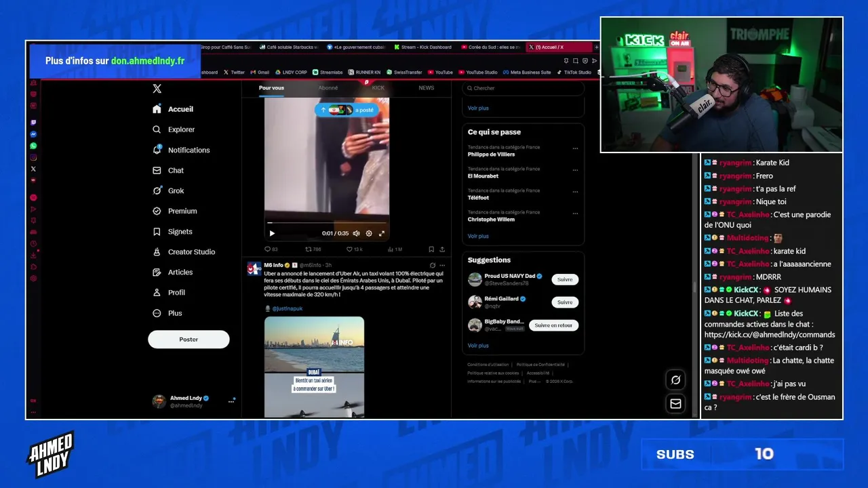Screen dimensions: 868x488
Task: Open Streamlabs bookmark
Action: pyautogui.click(x=328, y=73)
